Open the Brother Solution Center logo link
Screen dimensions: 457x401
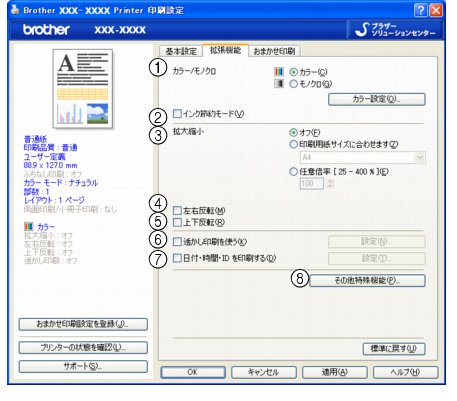click(x=395, y=30)
